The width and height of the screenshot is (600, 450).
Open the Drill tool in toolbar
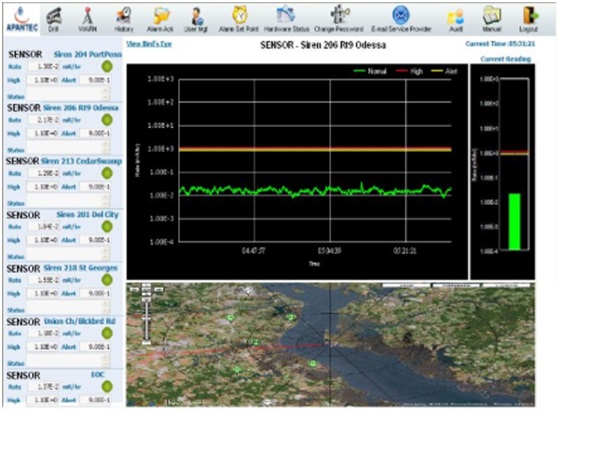click(54, 16)
